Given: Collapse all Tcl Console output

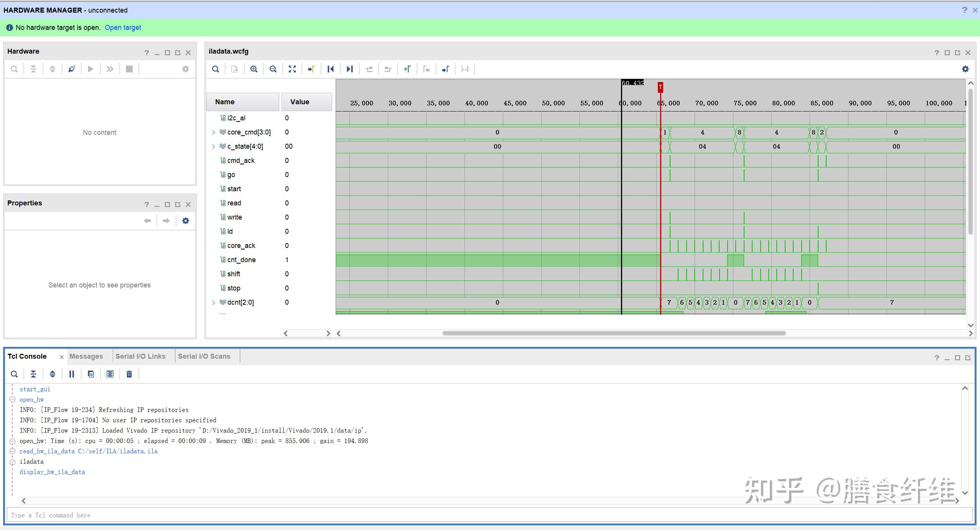Looking at the screenshot, I should click(33, 374).
